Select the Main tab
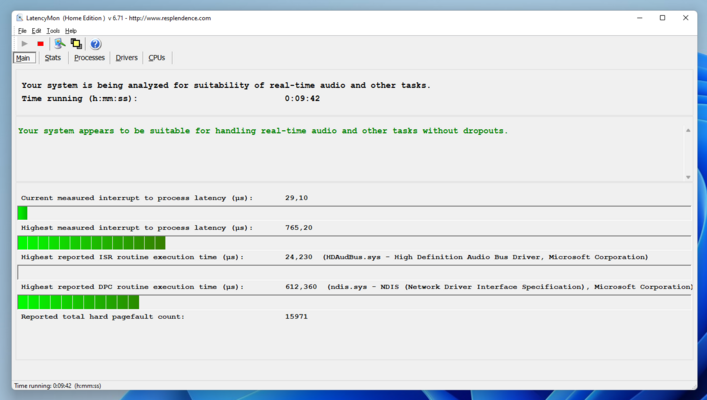The height and width of the screenshot is (400, 707). [24, 58]
